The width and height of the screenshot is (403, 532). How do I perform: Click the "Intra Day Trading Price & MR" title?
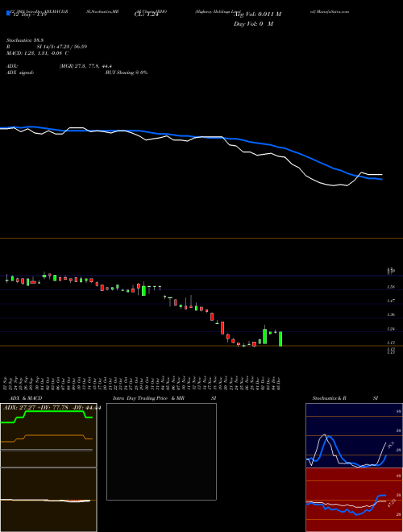click(148, 398)
